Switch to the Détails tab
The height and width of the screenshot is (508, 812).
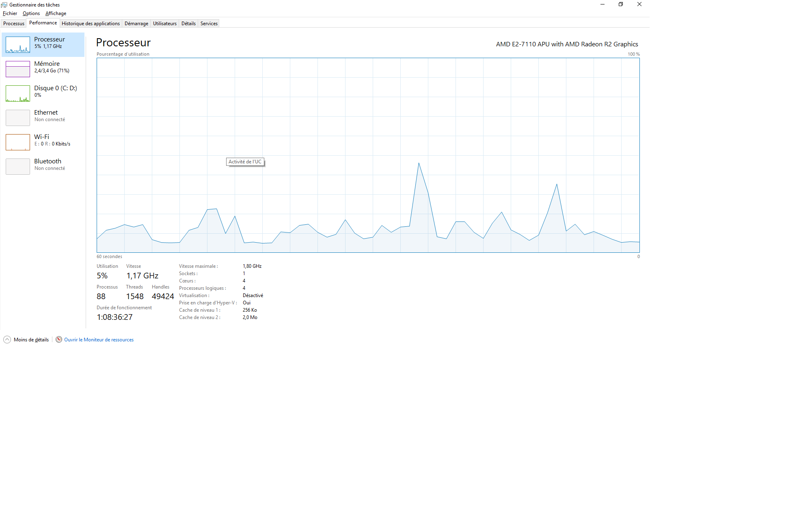pyautogui.click(x=188, y=24)
